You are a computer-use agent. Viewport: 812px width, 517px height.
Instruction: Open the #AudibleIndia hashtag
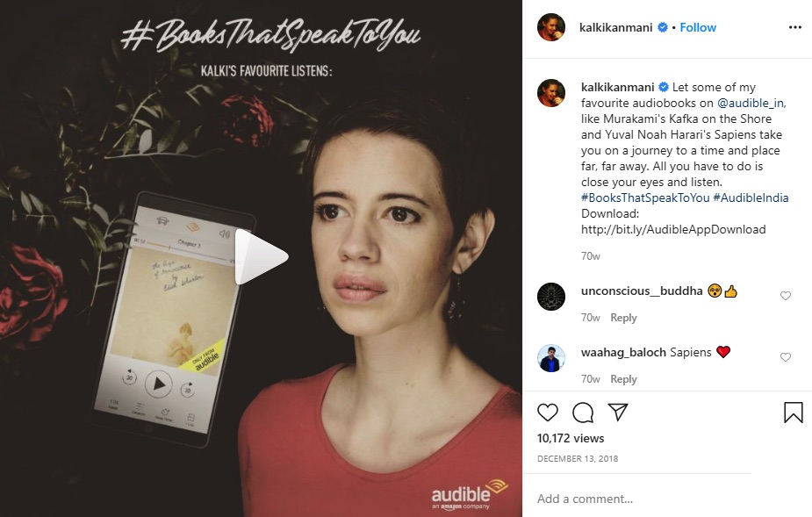click(751, 197)
